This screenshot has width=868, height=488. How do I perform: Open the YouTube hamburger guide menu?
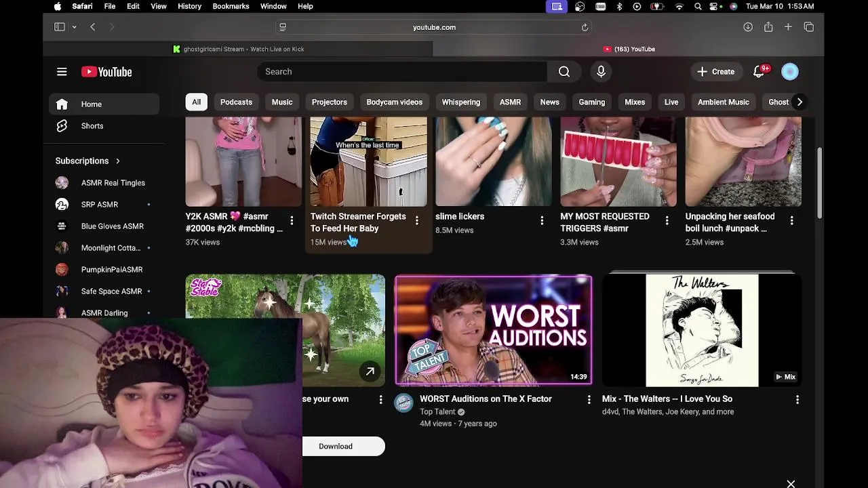[x=62, y=72]
